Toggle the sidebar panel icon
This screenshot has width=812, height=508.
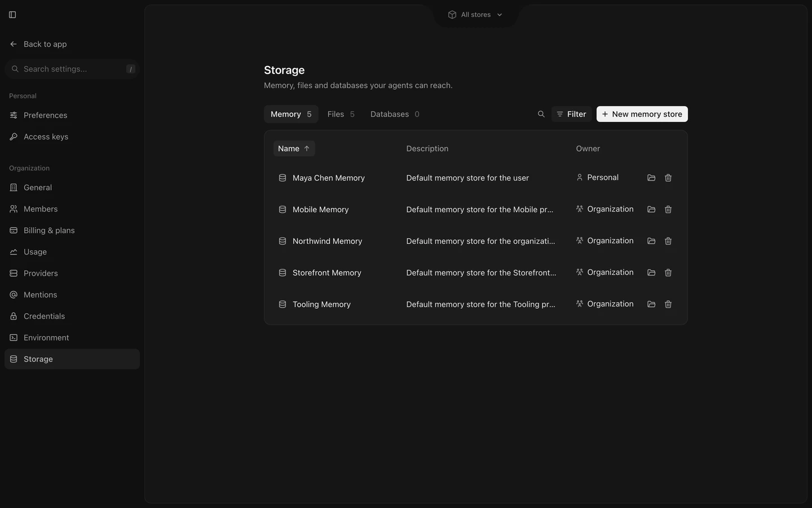(x=12, y=15)
